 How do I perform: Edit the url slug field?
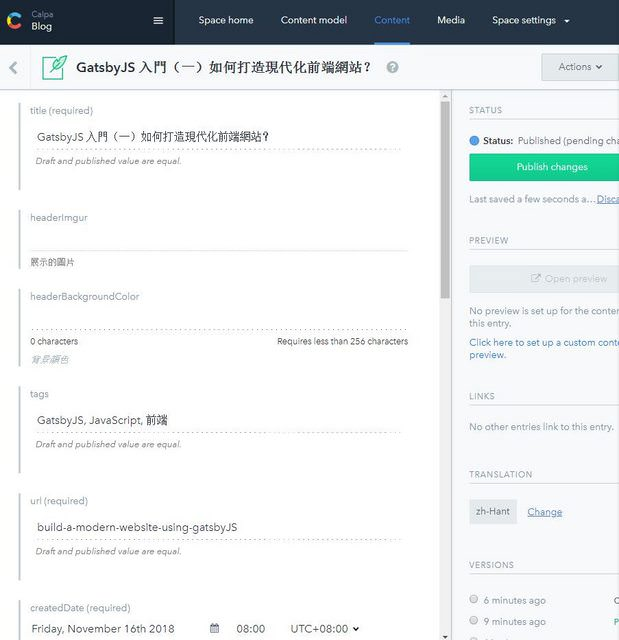tap(219, 527)
